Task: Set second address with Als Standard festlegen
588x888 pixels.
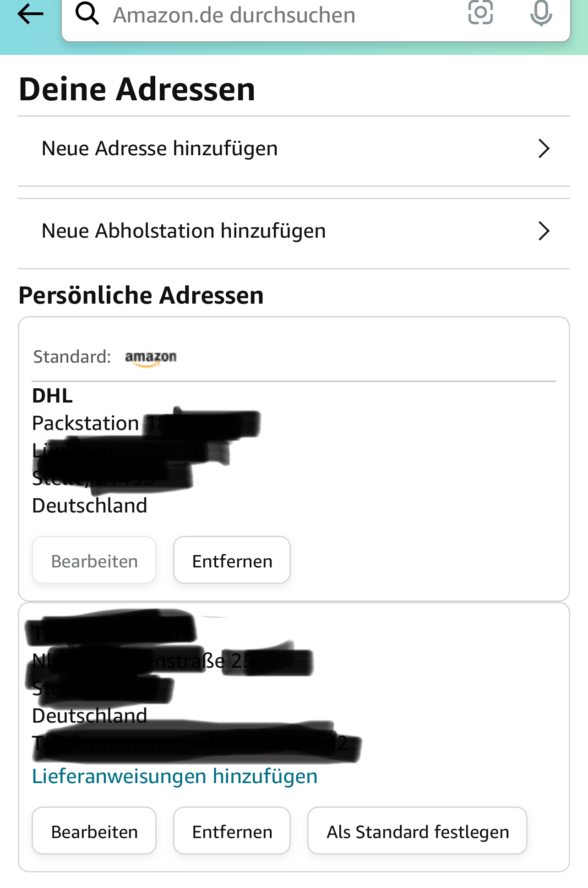Action: pyautogui.click(x=417, y=831)
